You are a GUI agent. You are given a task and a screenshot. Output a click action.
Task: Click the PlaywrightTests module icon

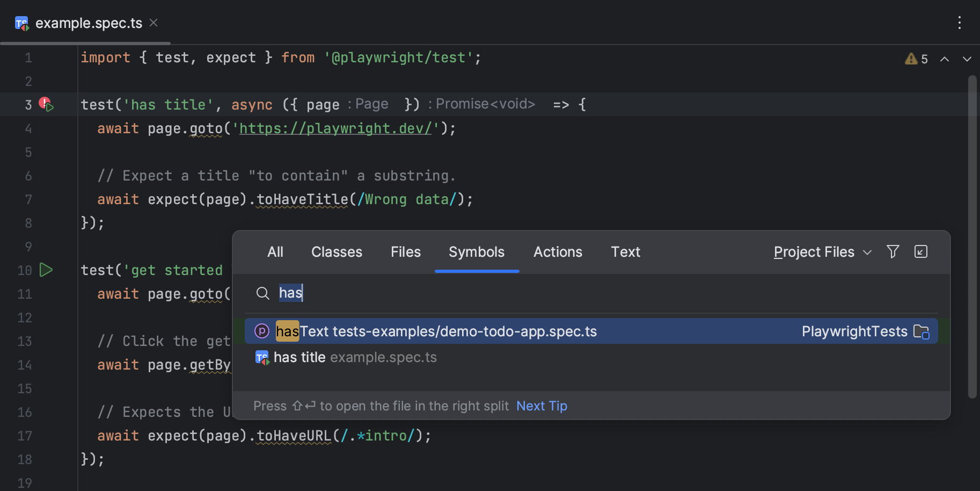point(923,331)
